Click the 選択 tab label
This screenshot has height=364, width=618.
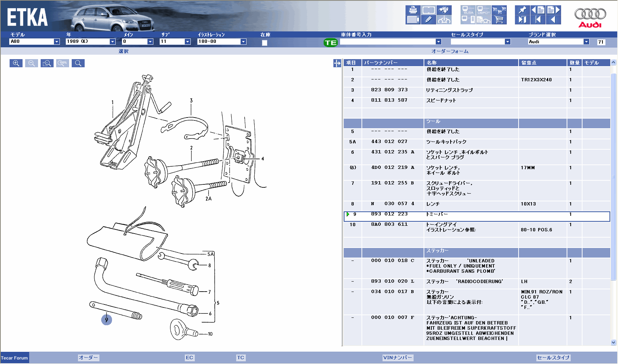[123, 51]
